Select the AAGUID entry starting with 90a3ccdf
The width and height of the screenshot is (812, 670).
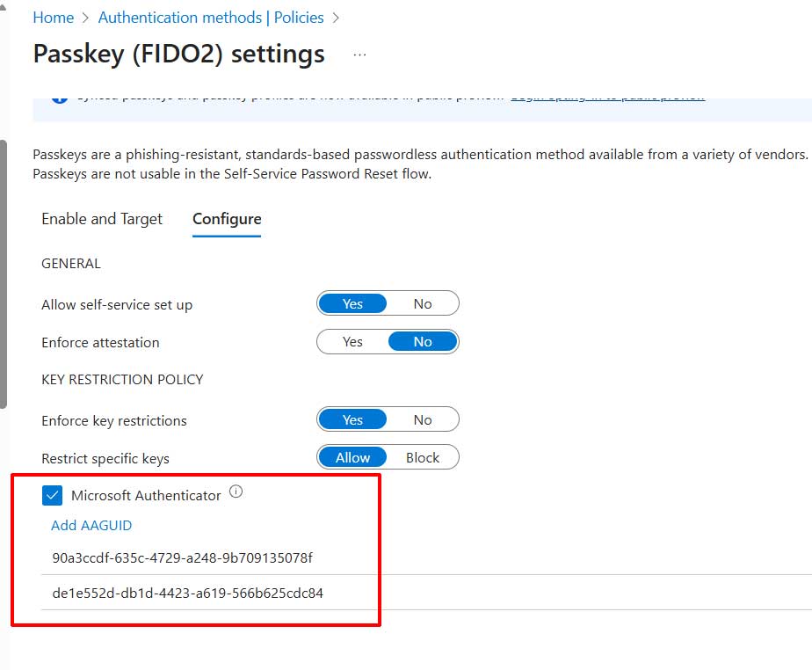183,558
